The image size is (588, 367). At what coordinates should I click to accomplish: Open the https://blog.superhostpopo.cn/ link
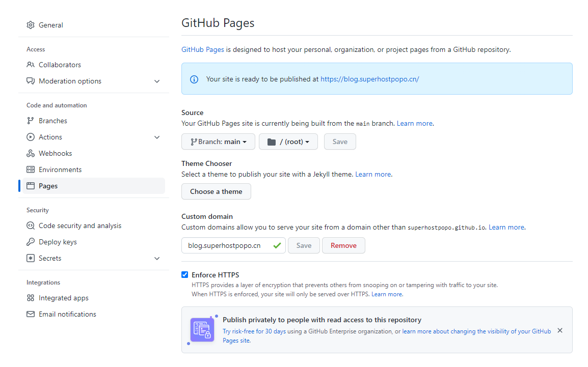pos(370,79)
